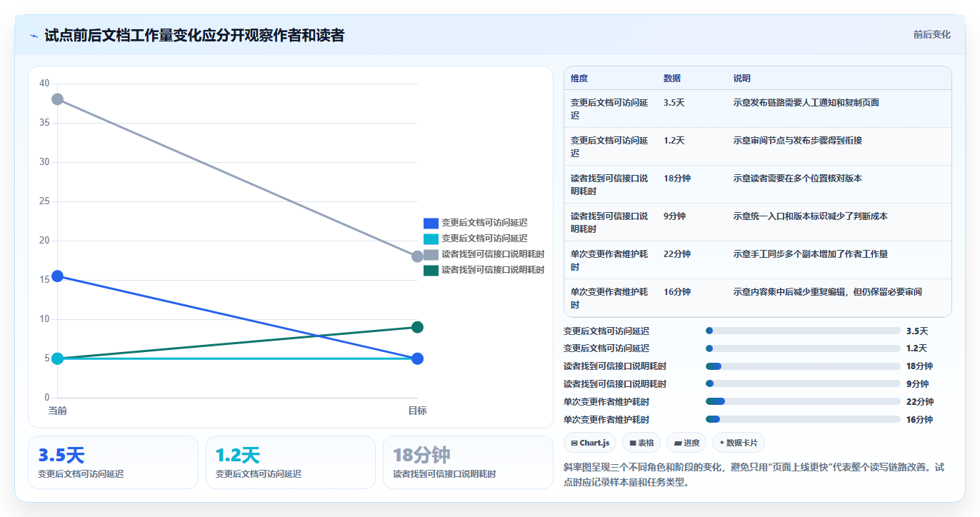This screenshot has height=517, width=980.
Task: Toggle the gray legend swatch series
Action: [x=431, y=254]
